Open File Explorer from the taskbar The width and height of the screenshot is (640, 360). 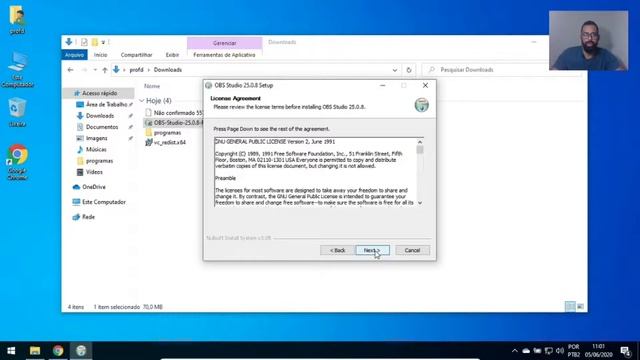(35, 351)
